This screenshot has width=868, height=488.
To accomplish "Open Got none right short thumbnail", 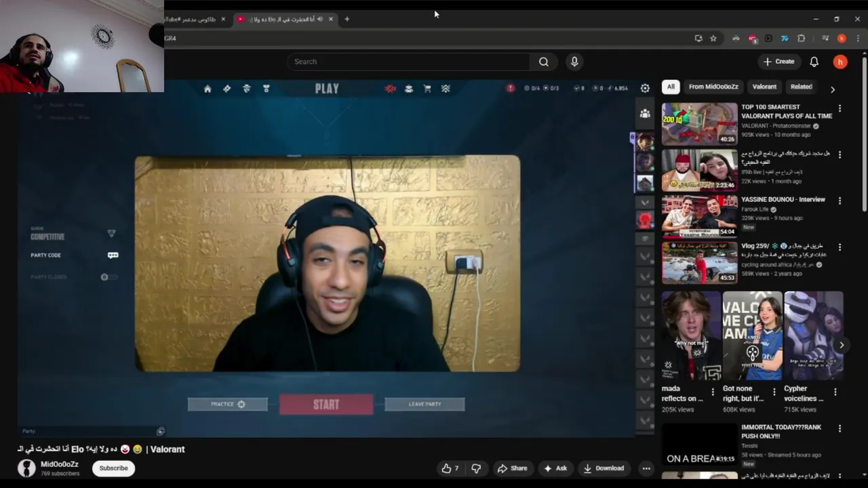I will point(752,335).
